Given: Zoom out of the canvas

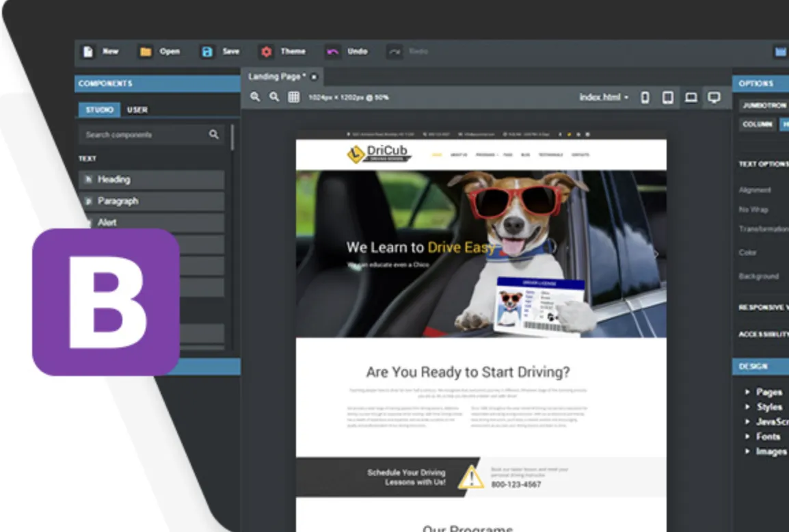Looking at the screenshot, I should [274, 96].
